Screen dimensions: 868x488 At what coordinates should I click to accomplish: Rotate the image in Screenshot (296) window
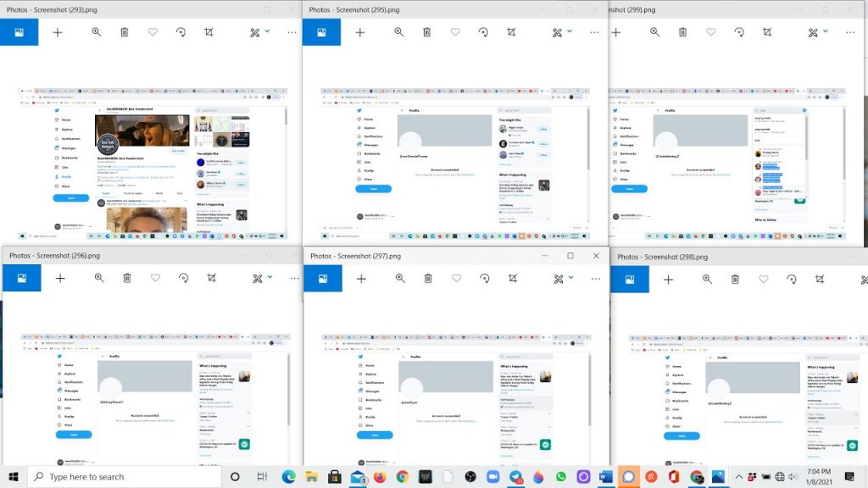(x=183, y=278)
